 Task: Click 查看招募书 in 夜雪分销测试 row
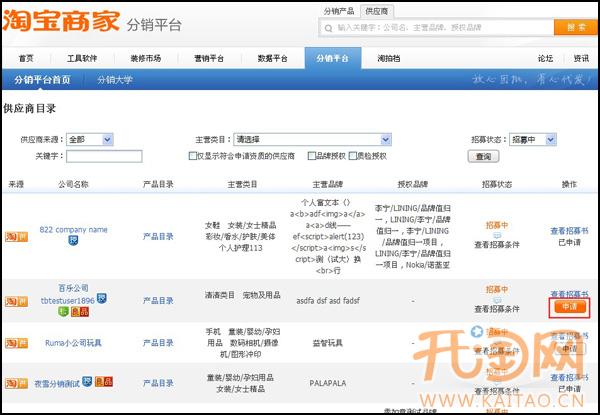click(x=569, y=378)
